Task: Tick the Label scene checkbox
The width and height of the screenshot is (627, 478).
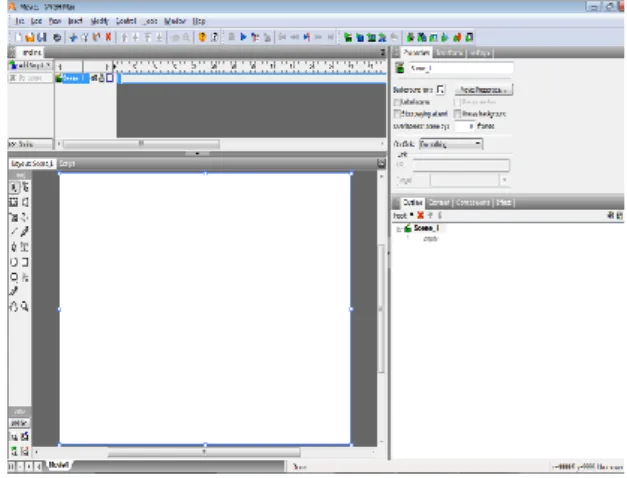Action: [x=397, y=102]
